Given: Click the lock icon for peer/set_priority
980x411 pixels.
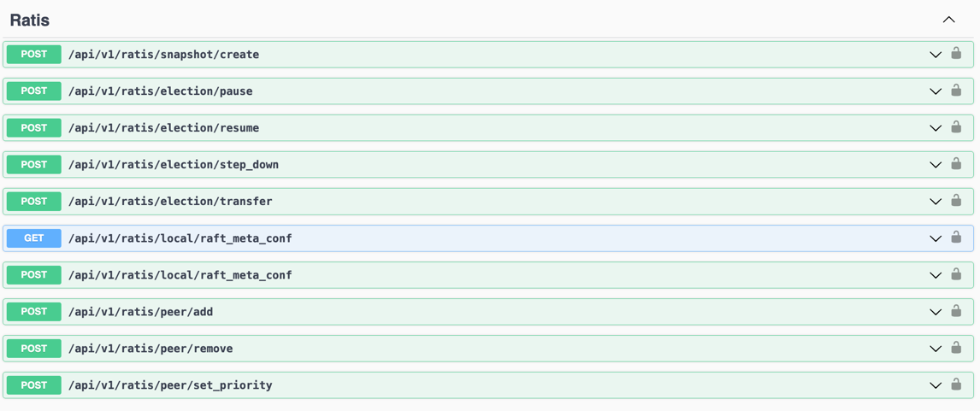Looking at the screenshot, I should (956, 385).
